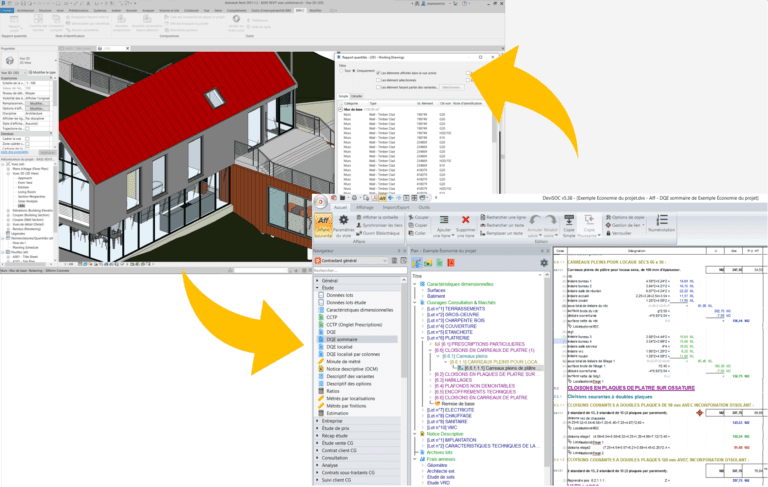Select [Lot n°4] COUVERTURE in Plan tree
This screenshot has height=487, width=768.
point(451,326)
